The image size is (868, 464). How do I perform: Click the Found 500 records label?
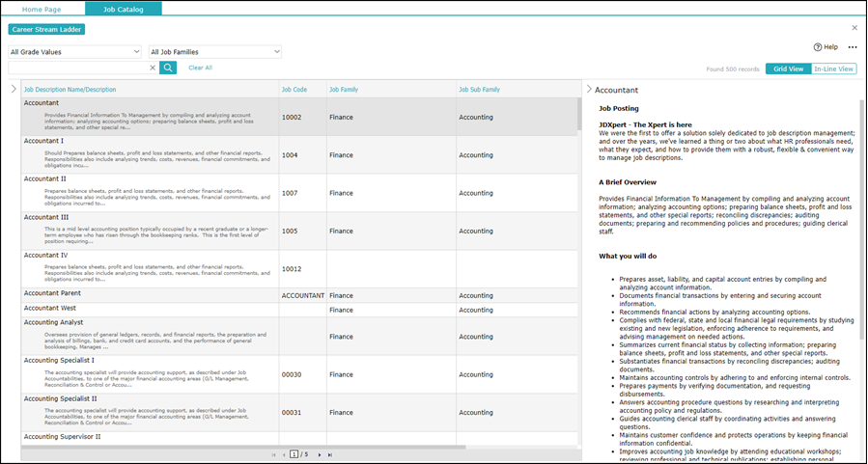733,69
